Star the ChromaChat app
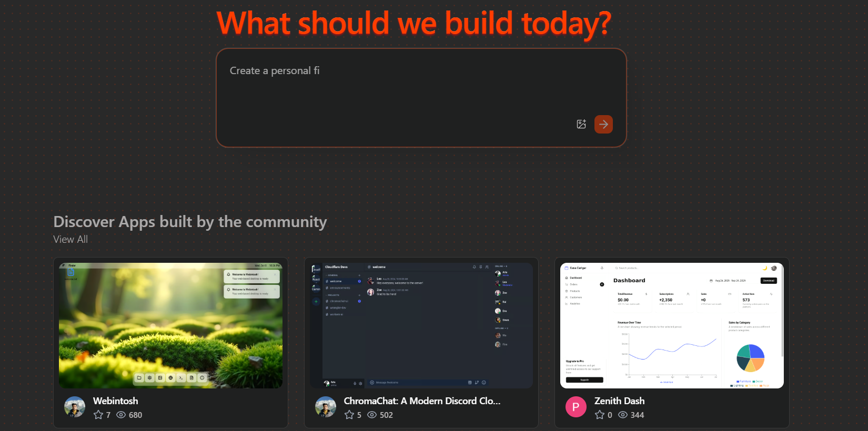This screenshot has height=431, width=868. pyautogui.click(x=349, y=415)
